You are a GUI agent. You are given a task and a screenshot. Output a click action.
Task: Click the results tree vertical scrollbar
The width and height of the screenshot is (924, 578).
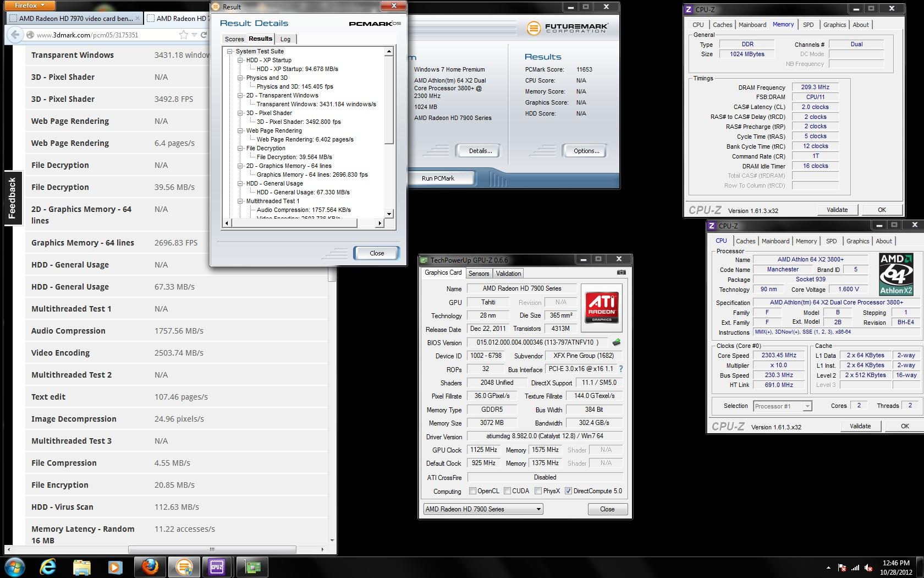point(389,132)
